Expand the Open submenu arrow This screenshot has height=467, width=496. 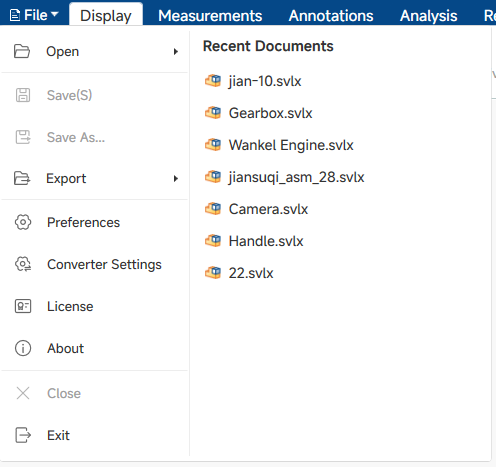176,51
